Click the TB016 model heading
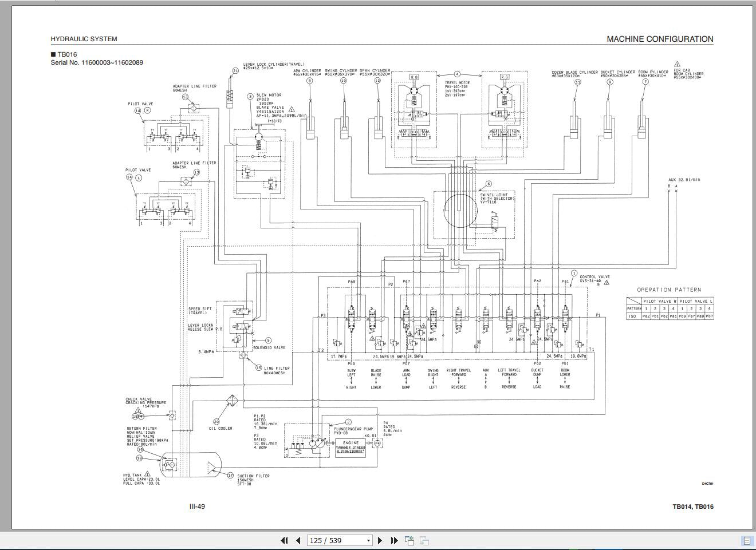Image resolution: width=756 pixels, height=550 pixels. pyautogui.click(x=66, y=54)
